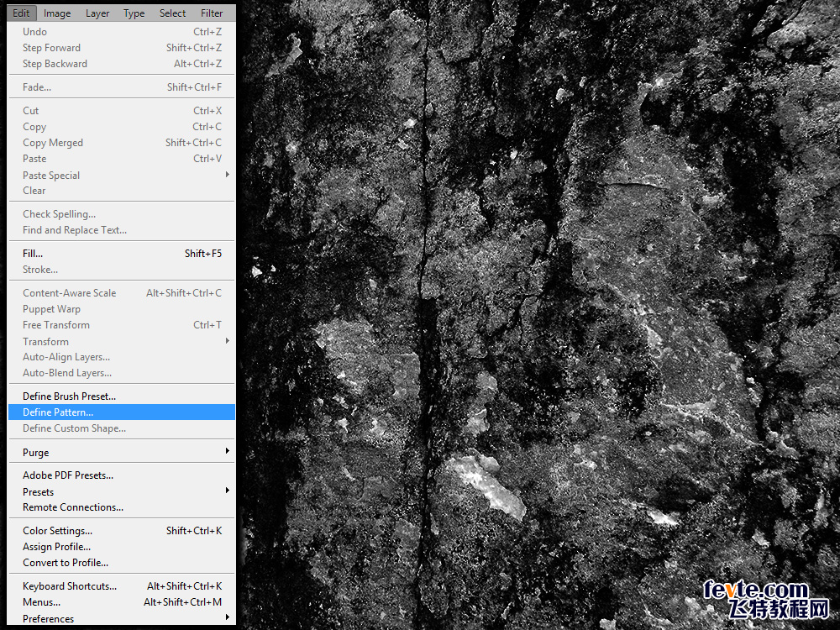Choose Paste from the menu

pos(122,159)
